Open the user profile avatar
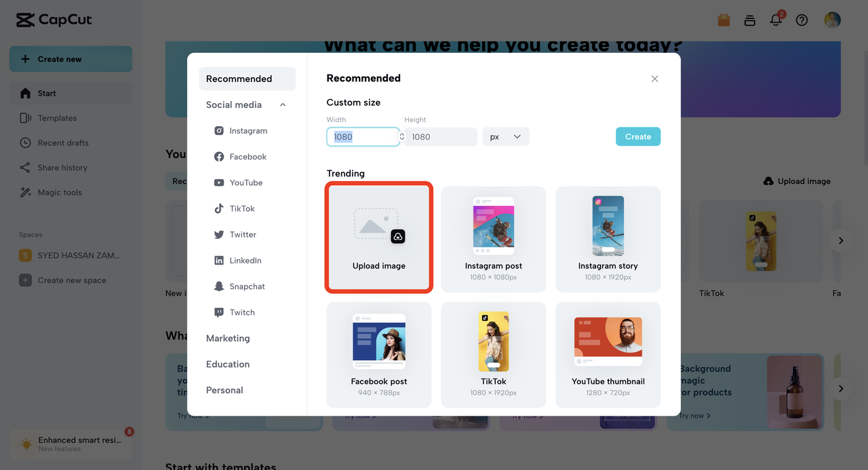868x470 pixels. tap(832, 20)
